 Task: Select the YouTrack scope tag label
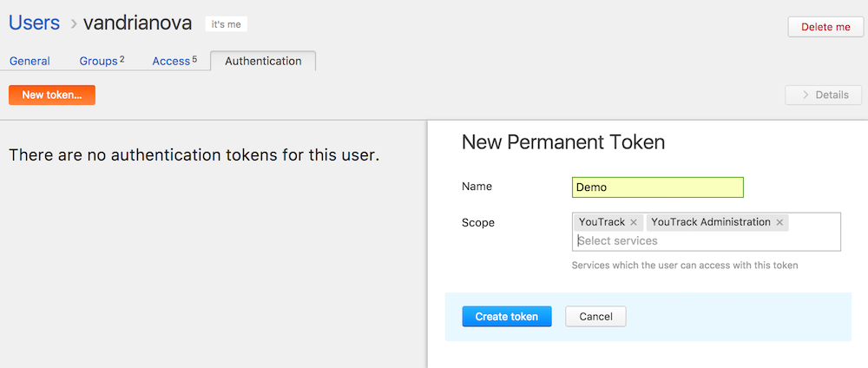(602, 223)
